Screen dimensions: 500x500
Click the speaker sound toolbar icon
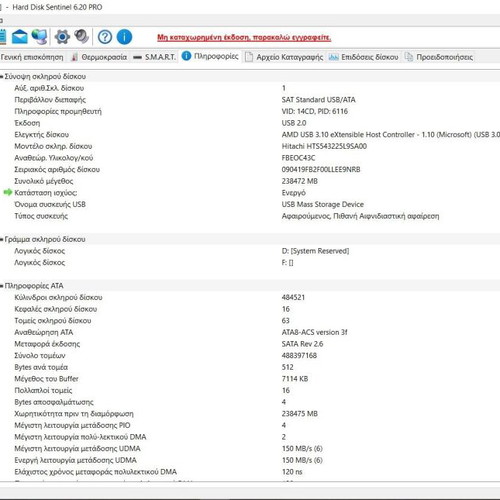click(x=81, y=37)
